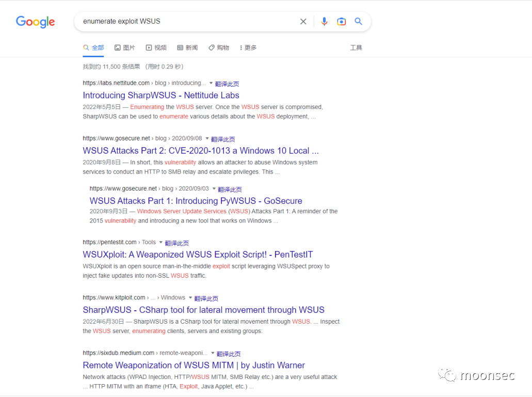This screenshot has width=532, height=397.
Task: Click the '找到约 11,500 条结果' results count text
Action: tap(111, 67)
